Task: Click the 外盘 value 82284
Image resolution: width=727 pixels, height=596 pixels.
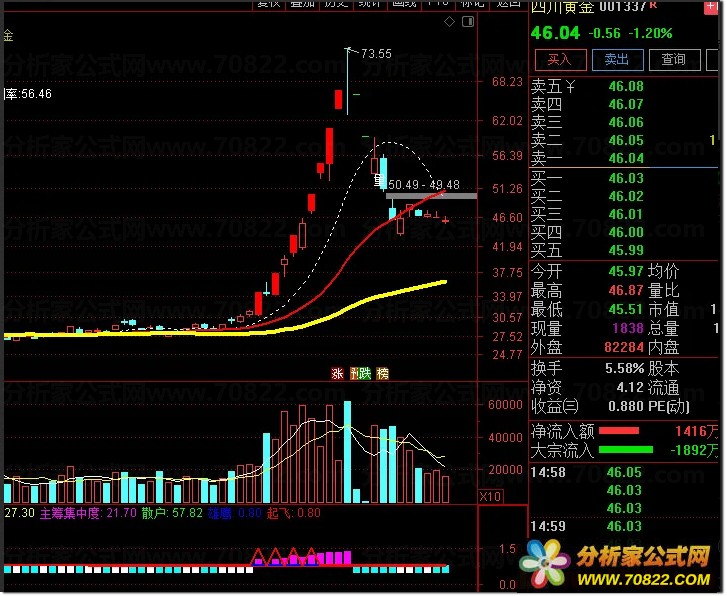Action: click(624, 347)
